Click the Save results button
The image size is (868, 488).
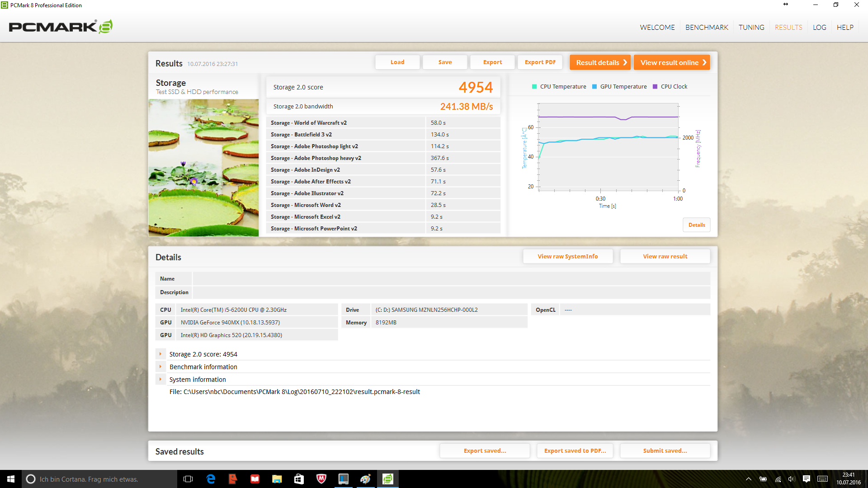click(445, 62)
